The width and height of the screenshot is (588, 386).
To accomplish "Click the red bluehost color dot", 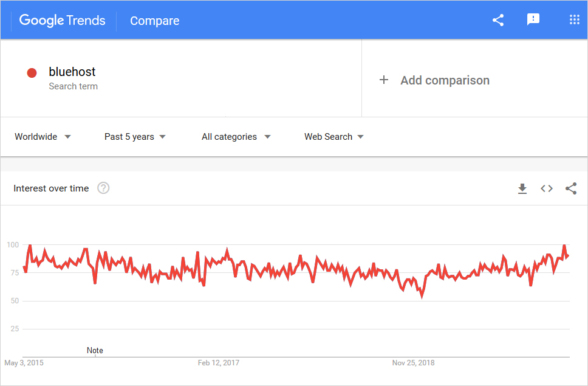I will (32, 73).
